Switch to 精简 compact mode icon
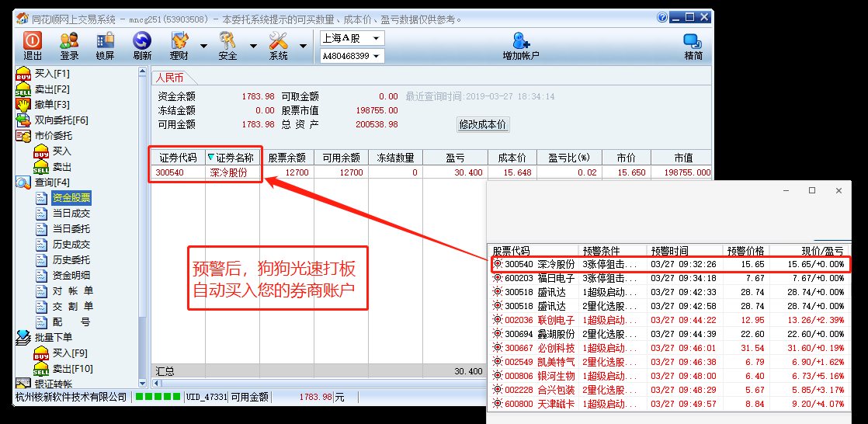868x424 pixels. (x=693, y=46)
